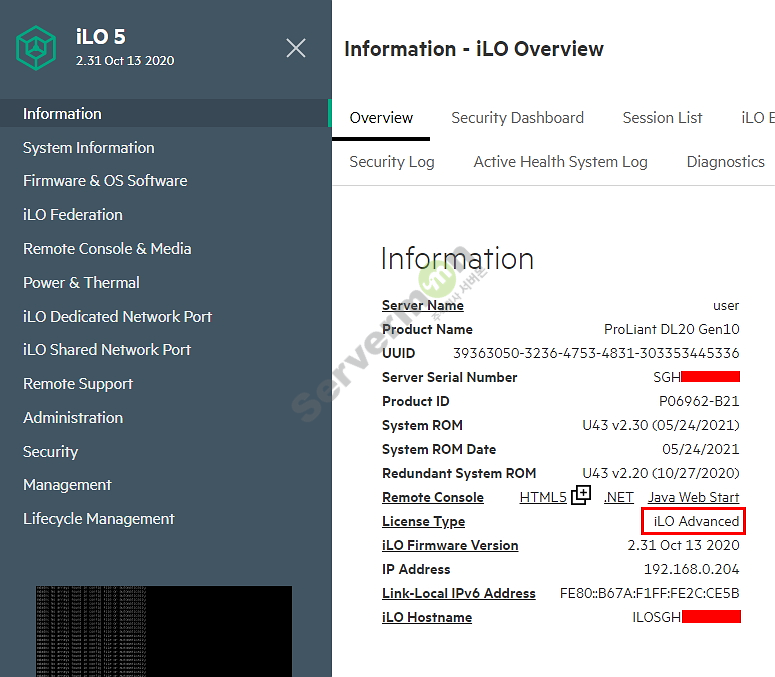This screenshot has height=677, width=775.
Task: Open Power & Thermal page
Action: click(x=82, y=283)
